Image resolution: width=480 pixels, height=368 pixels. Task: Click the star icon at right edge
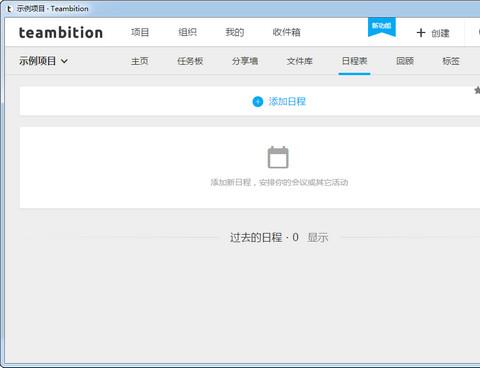[477, 90]
